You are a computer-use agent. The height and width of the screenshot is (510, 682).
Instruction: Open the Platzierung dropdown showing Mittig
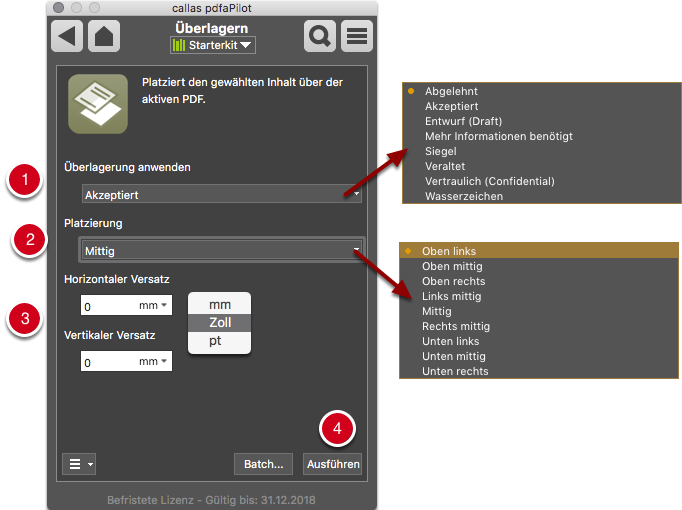pyautogui.click(x=221, y=250)
